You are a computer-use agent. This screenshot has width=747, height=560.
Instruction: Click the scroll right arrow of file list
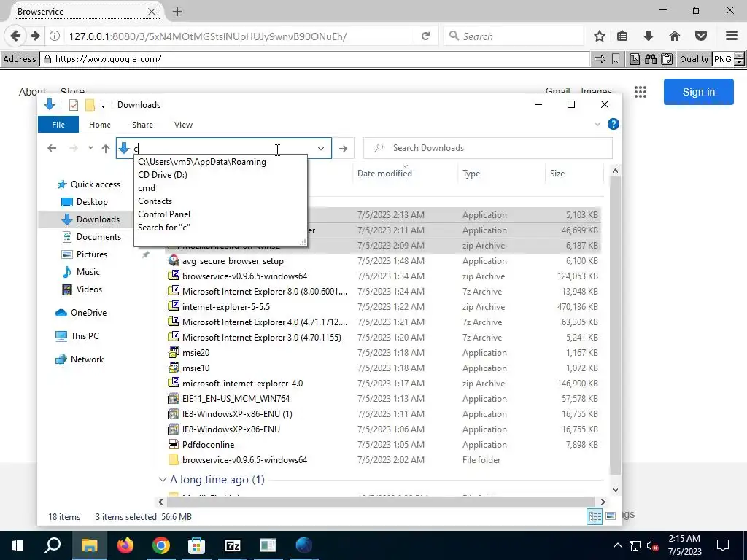[603, 502]
